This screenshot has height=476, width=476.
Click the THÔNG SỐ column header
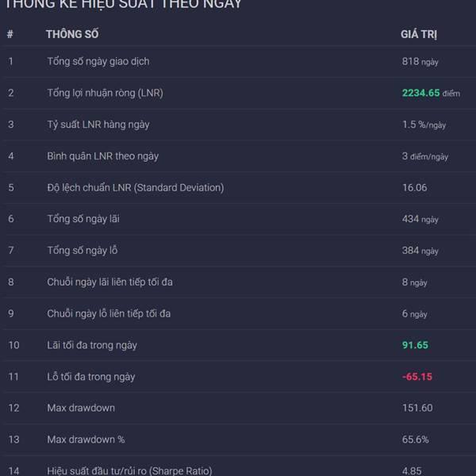[72, 34]
